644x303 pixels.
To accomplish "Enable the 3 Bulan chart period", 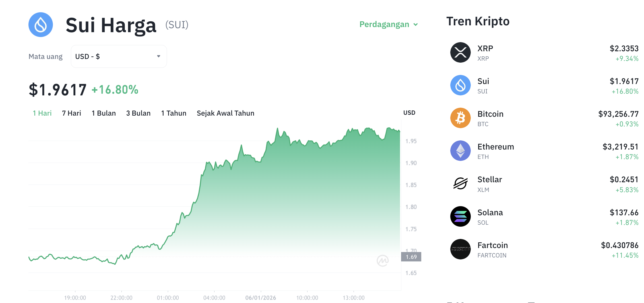I will (x=139, y=113).
